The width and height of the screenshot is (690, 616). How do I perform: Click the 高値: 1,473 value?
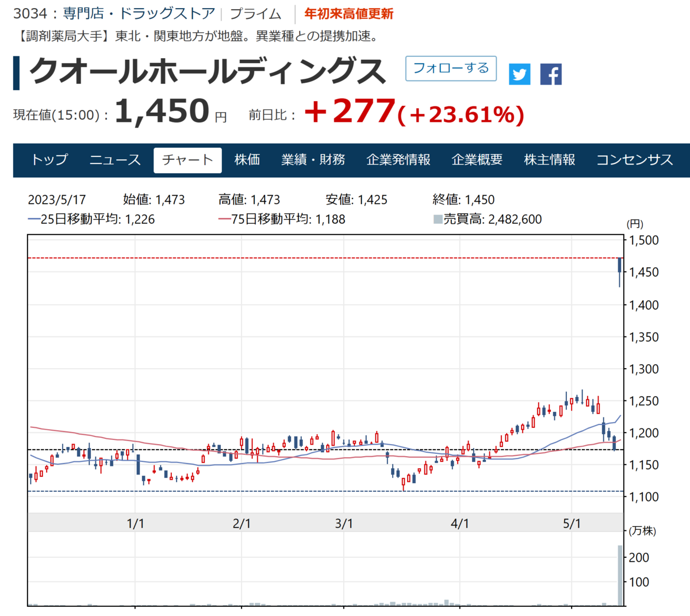coord(250,200)
